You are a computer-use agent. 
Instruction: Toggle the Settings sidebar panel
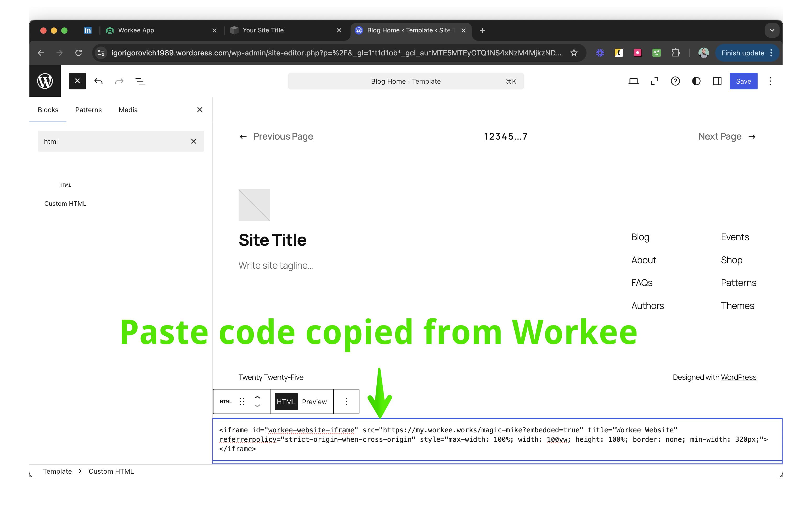[717, 81]
